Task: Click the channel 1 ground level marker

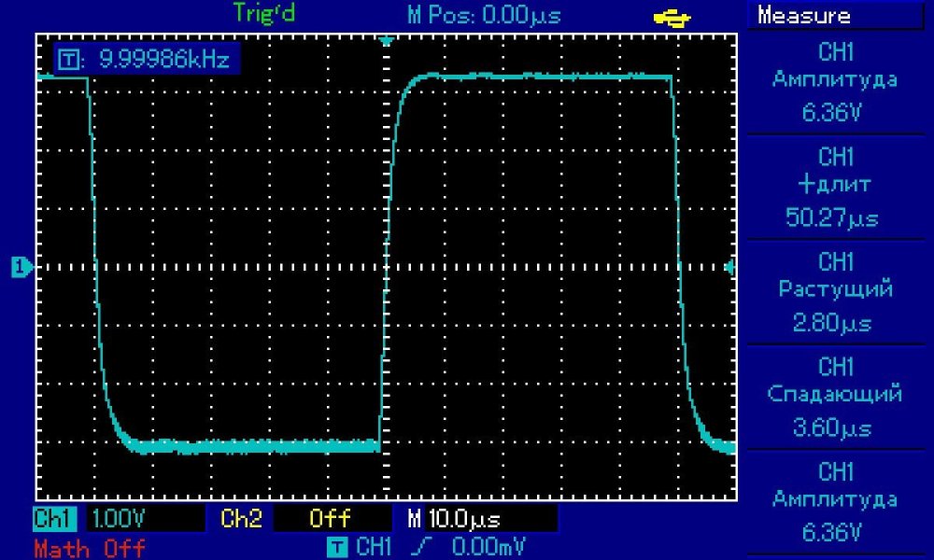Action: click(x=21, y=268)
